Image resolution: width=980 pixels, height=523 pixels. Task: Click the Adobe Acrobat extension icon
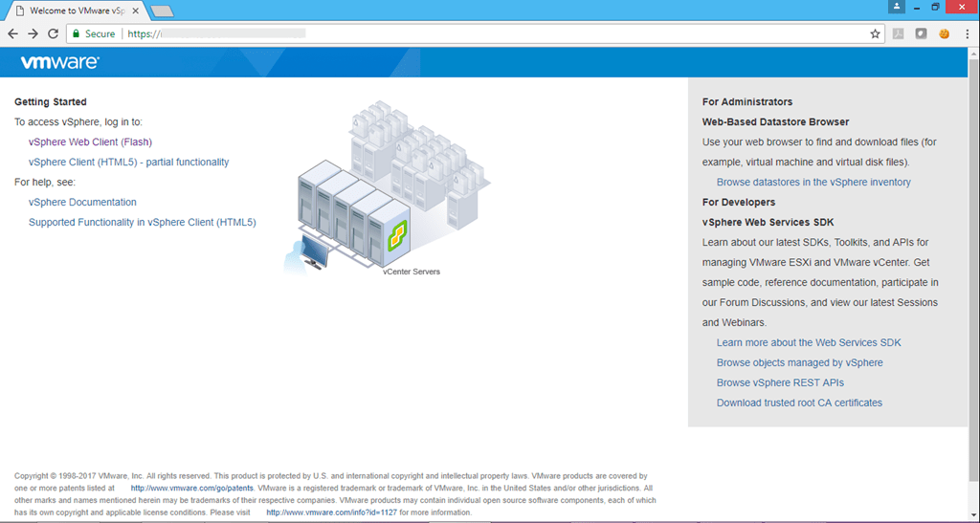tap(899, 33)
